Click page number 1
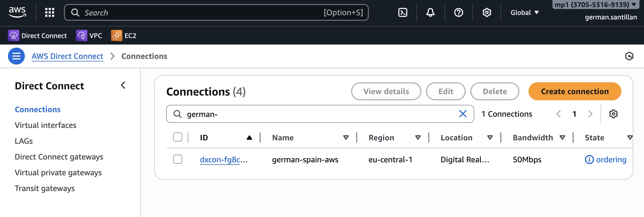The width and height of the screenshot is (644, 217). tap(574, 114)
